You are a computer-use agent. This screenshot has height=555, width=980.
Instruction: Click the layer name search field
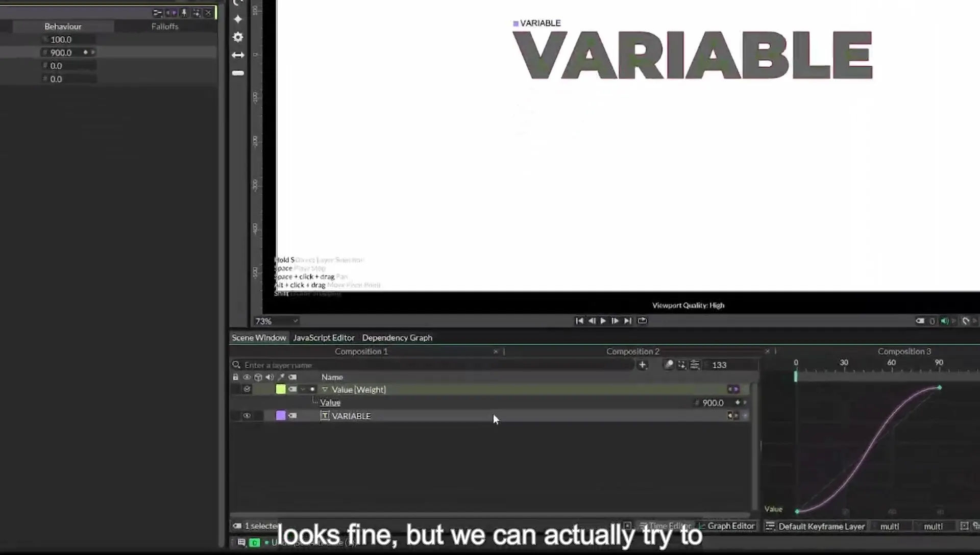434,365
